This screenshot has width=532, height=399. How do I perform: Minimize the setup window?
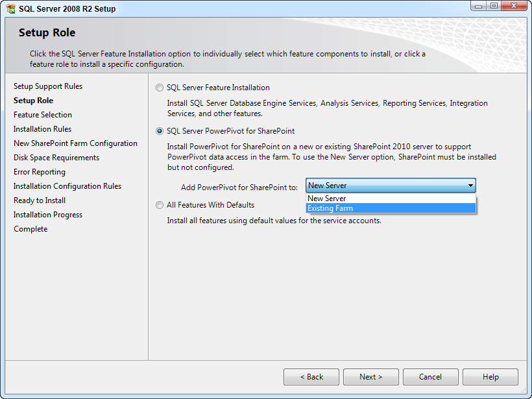[478, 7]
